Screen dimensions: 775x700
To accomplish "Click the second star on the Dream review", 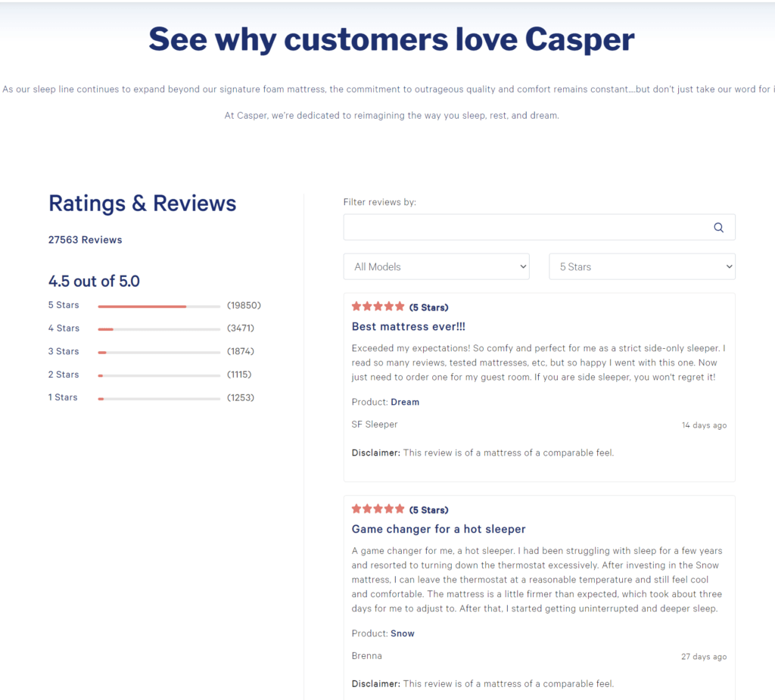I will pos(366,306).
